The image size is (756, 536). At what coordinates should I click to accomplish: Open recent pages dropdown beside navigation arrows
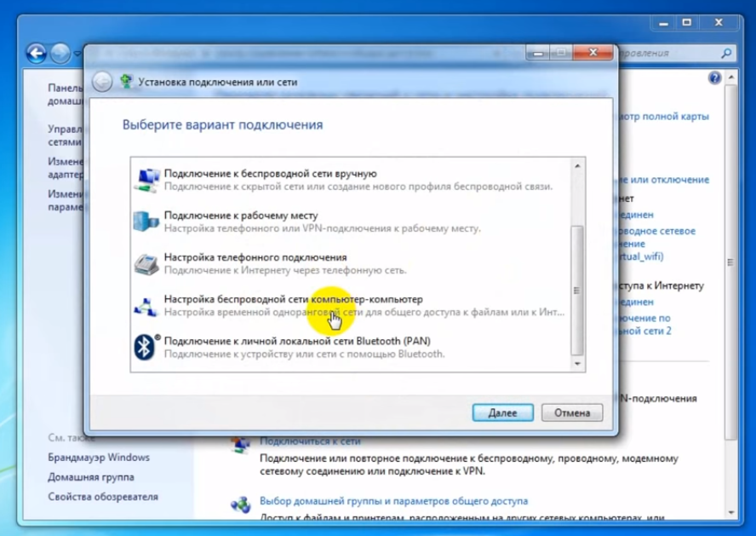pyautogui.click(x=77, y=54)
